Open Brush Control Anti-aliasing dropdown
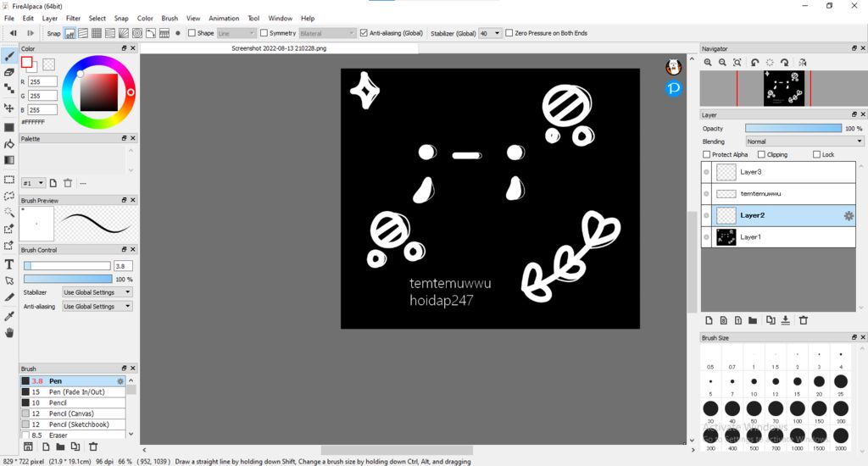This screenshot has width=868, height=466. (97, 307)
